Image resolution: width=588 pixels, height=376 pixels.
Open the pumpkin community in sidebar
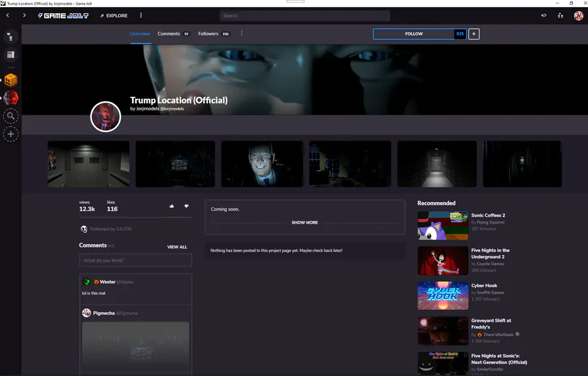(10, 80)
